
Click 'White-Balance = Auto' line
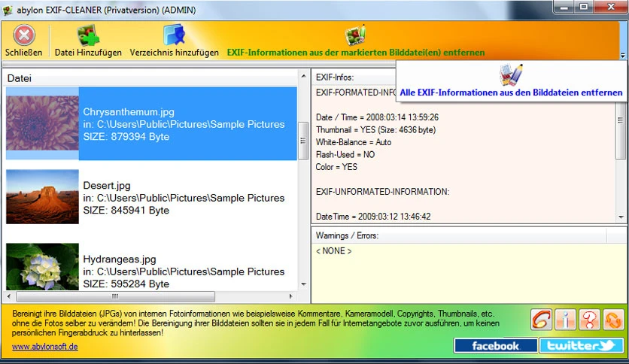[x=354, y=142]
